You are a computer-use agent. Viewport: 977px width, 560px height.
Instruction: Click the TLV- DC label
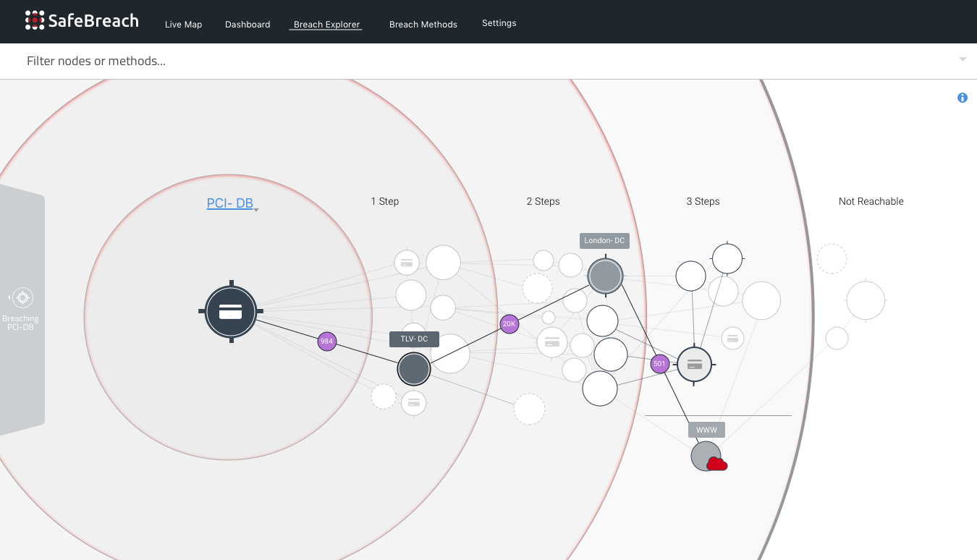414,339
